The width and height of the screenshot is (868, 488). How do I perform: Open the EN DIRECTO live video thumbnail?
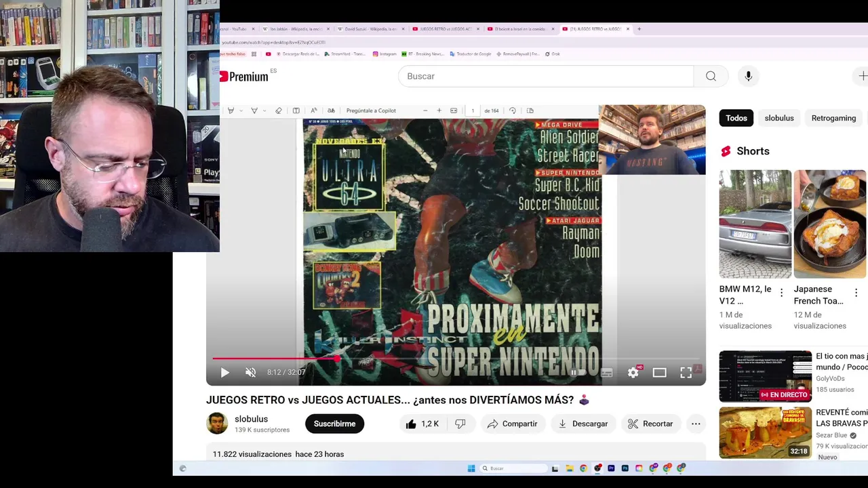[766, 376]
